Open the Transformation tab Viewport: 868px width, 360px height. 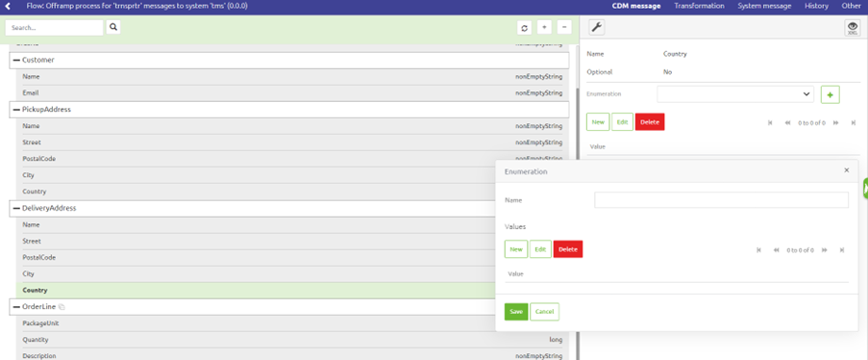[x=699, y=6]
